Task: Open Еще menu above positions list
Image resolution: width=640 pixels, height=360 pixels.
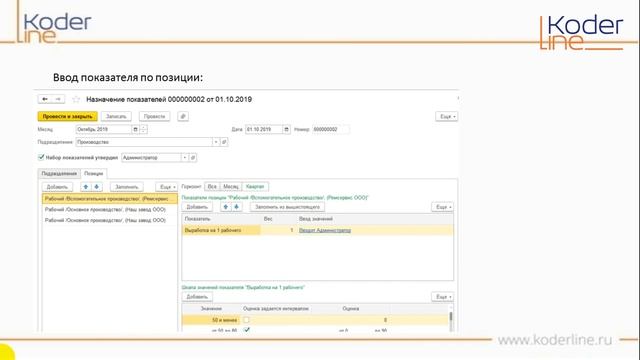Action: 167,187
